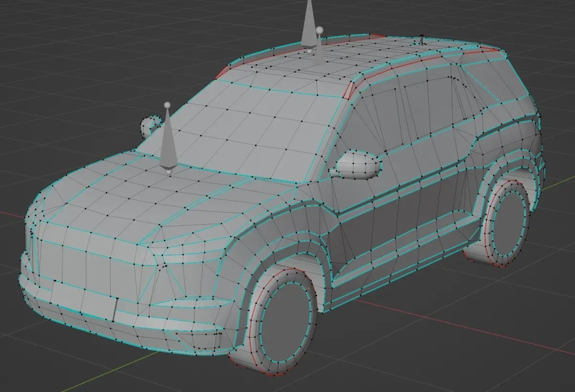Screen dimensions: 575x392
Task: Select the small antenna on the rear roof
Action: tap(421, 39)
